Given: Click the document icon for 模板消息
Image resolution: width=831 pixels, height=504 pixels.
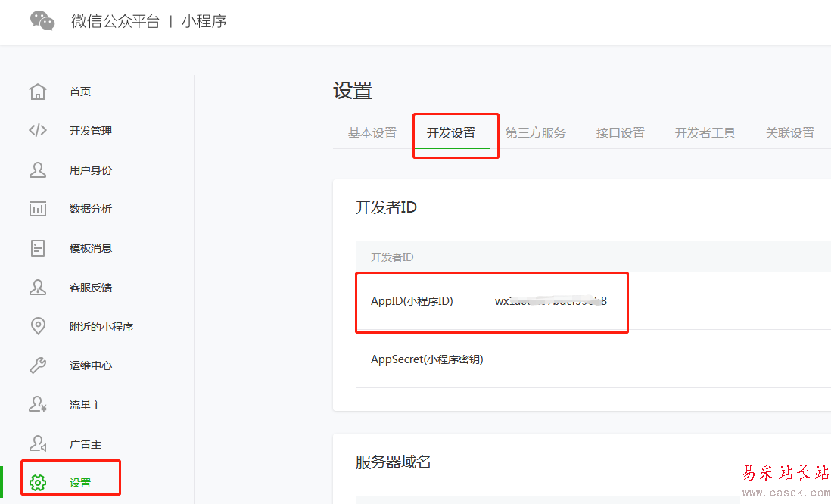Looking at the screenshot, I should point(38,248).
